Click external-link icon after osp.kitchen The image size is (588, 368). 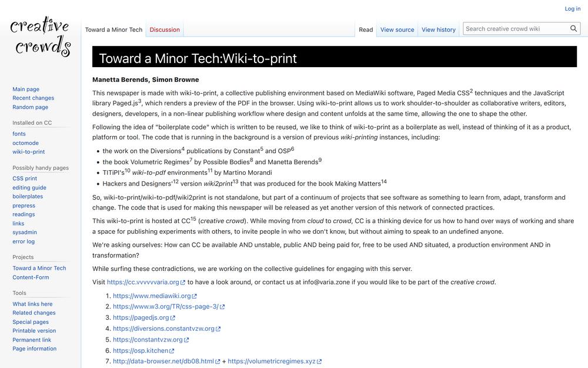click(x=172, y=351)
